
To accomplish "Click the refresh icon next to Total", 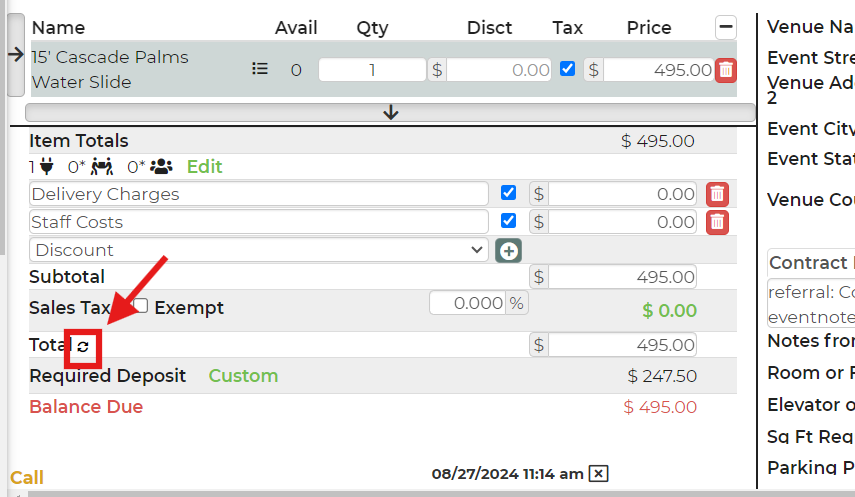I will (x=83, y=347).
